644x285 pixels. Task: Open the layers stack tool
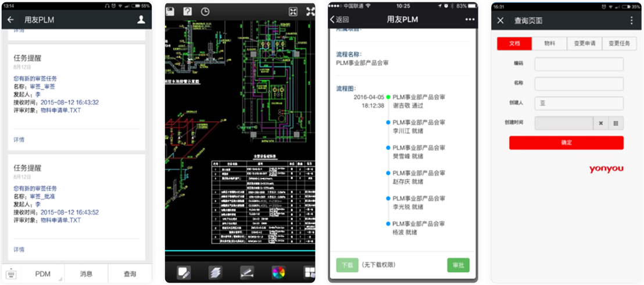point(216,272)
